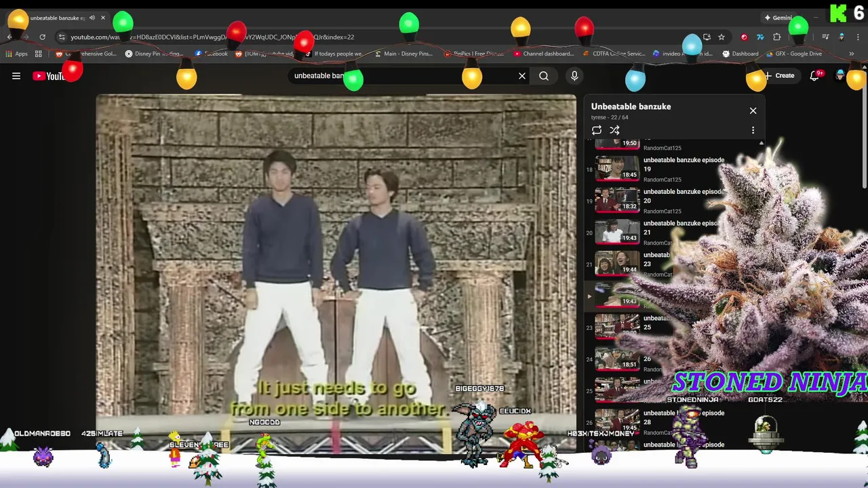Open the GFX - Google Drive bookmark
The image size is (868, 488).
point(793,54)
